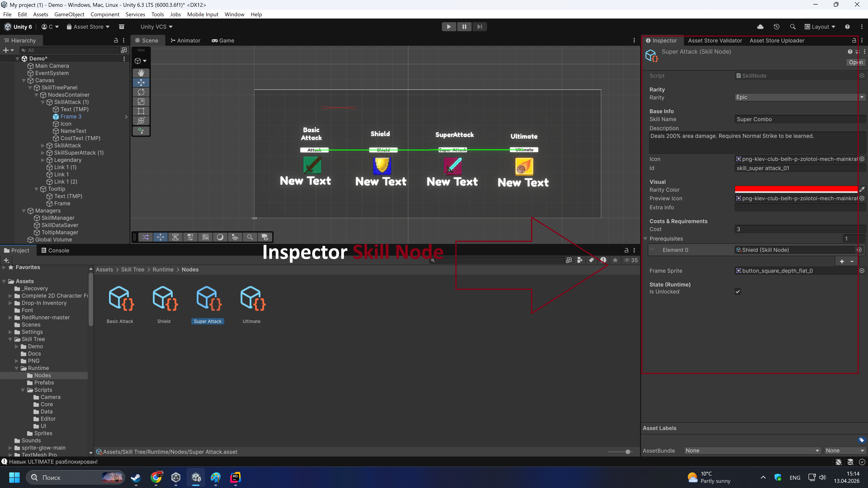Viewport: 868px width, 488px height.
Task: Toggle the Is Unlocked checkbox
Action: 738,292
